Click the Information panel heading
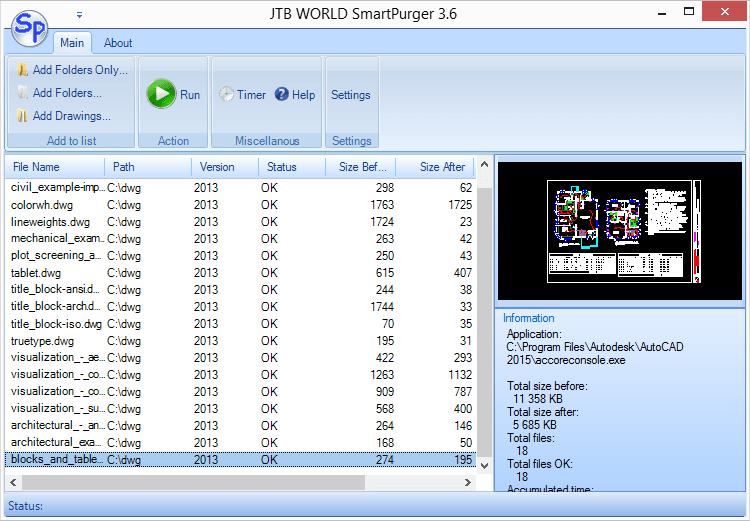This screenshot has height=521, width=750. point(529,318)
